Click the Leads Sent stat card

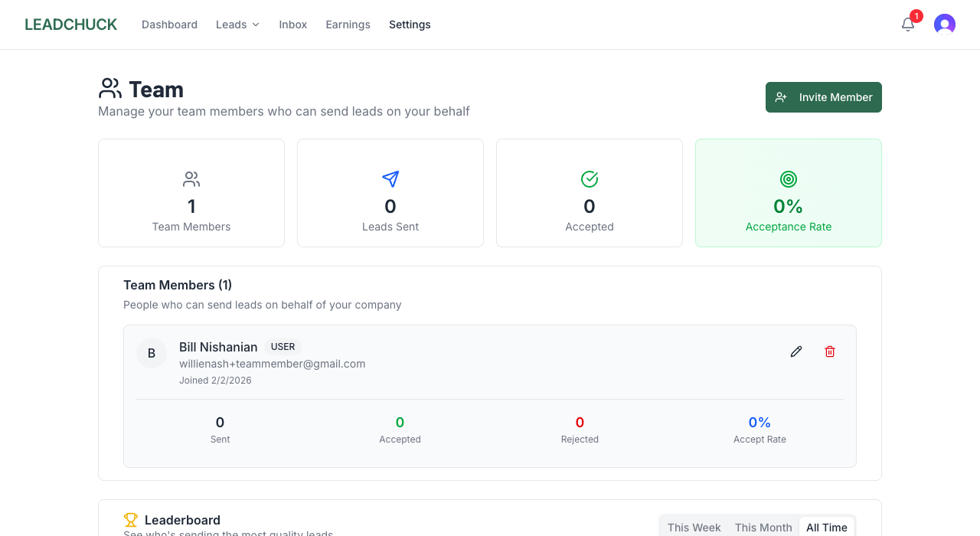tap(390, 193)
